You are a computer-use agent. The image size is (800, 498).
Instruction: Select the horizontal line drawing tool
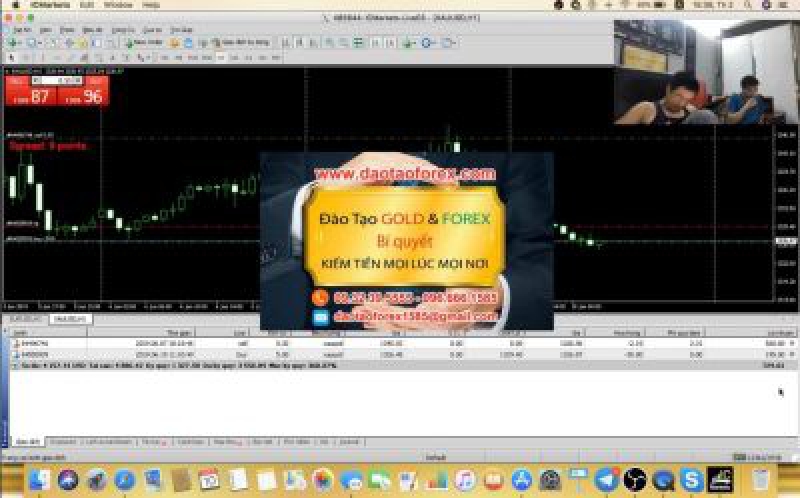point(57,58)
